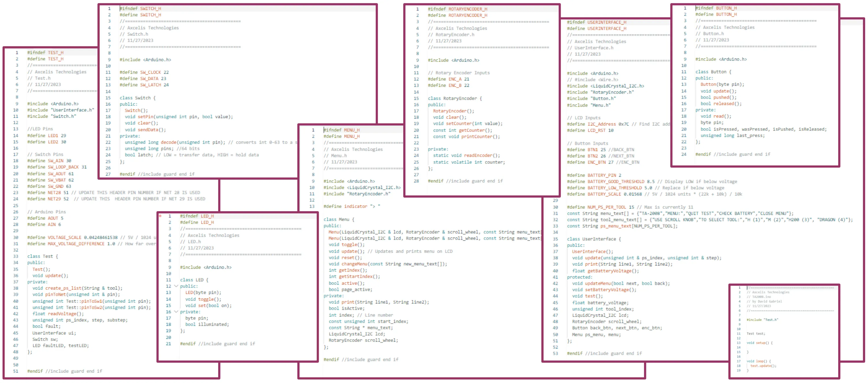
Task: Click line number 21 in LED.h gutter
Action: coord(168,344)
